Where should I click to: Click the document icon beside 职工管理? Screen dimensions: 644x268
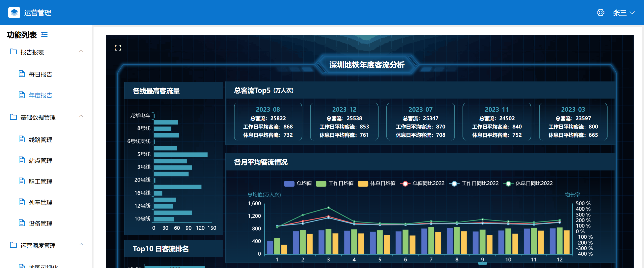pos(22,181)
